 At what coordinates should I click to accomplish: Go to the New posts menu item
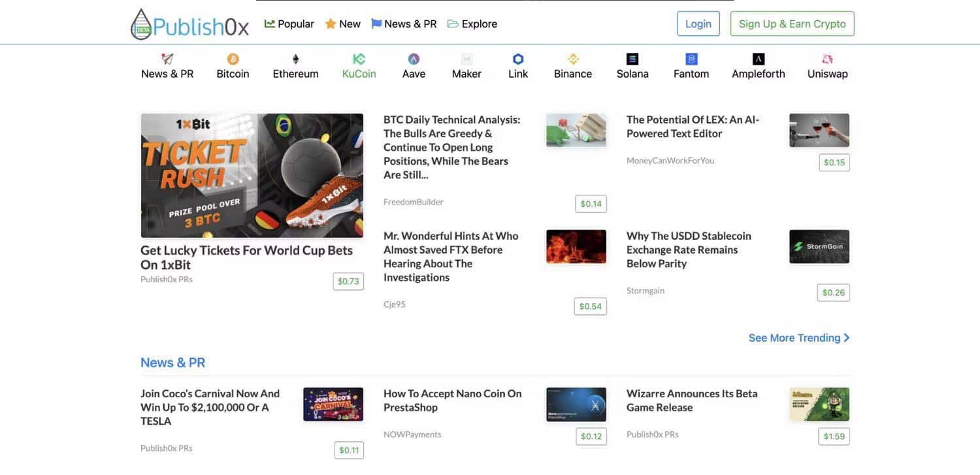[x=343, y=24]
